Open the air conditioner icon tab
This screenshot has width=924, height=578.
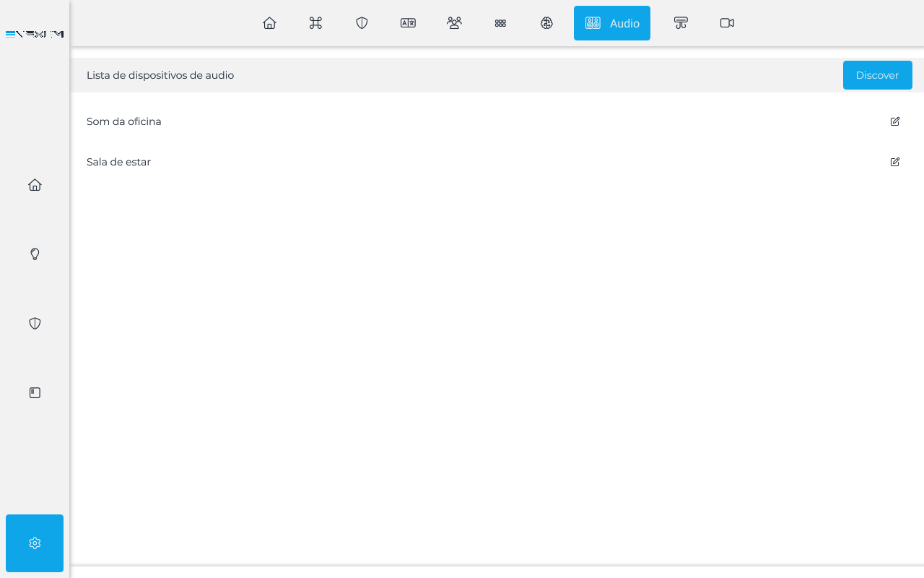coord(681,23)
